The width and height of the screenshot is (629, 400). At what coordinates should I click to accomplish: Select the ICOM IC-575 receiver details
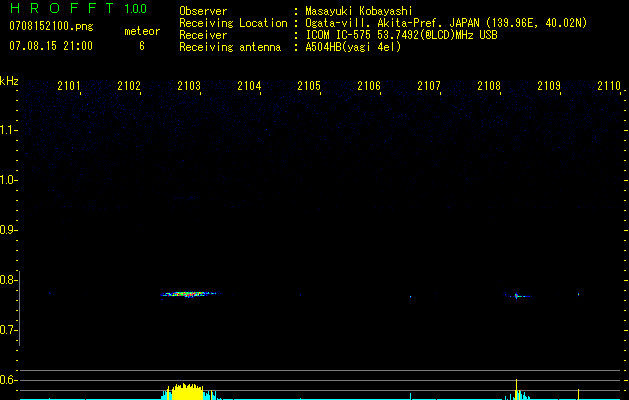tap(401, 35)
